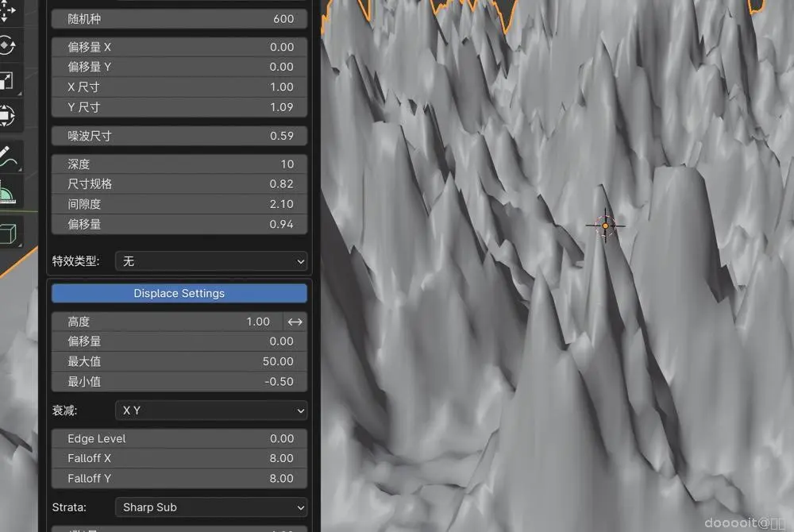Click the Edge Level value field
The width and height of the screenshot is (794, 532).
(x=179, y=438)
